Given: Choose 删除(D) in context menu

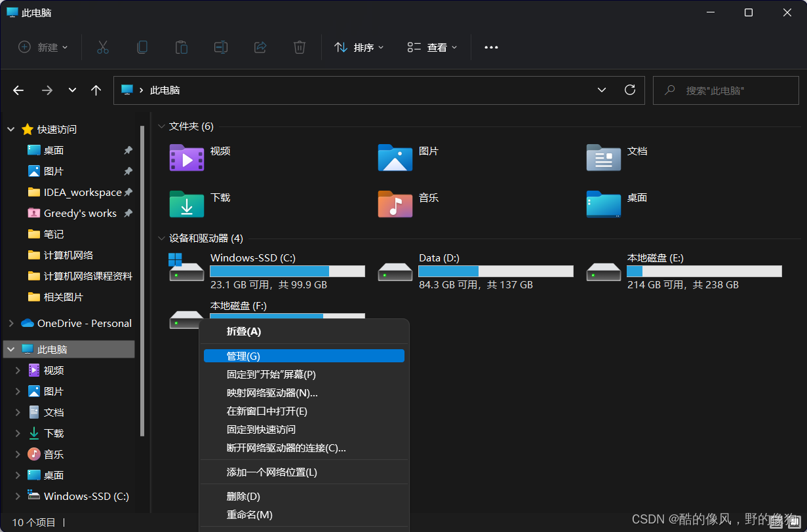Looking at the screenshot, I should tap(304, 496).
